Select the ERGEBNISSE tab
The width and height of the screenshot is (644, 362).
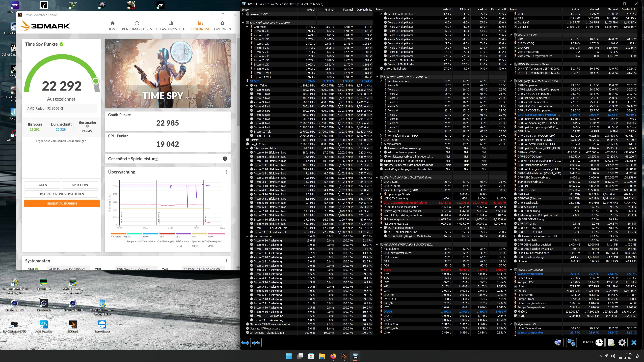(200, 26)
